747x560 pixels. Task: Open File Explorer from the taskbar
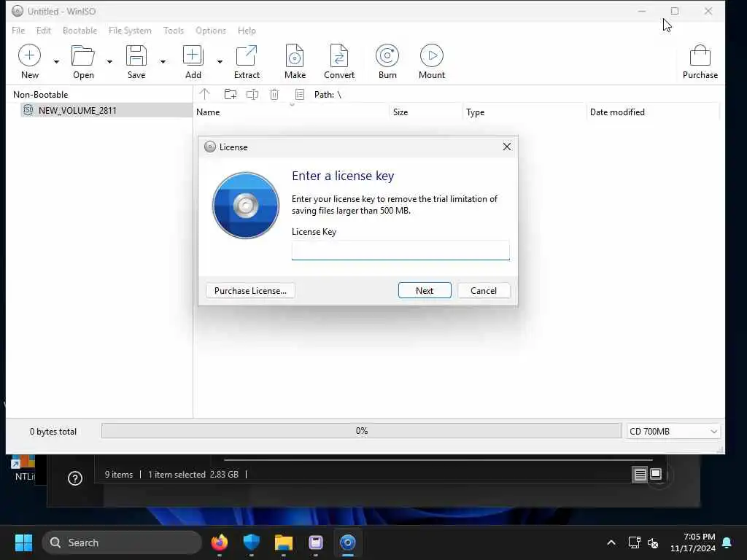[x=284, y=542]
